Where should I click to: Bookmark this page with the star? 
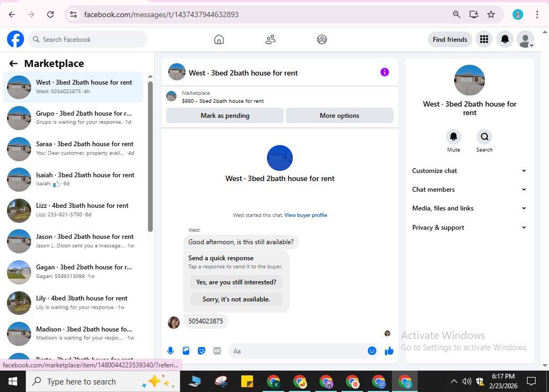491,14
